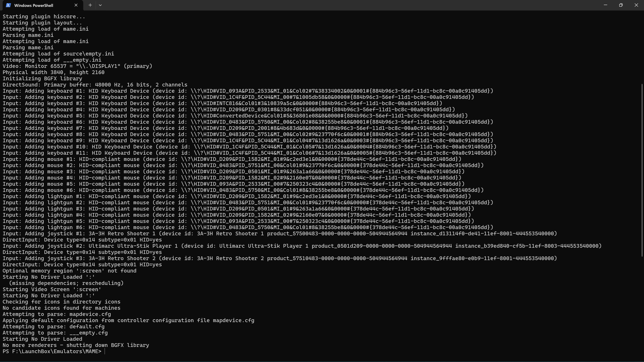Click the 'Adding keyboard #3' line
This screenshot has width=644, height=362.
point(223,103)
